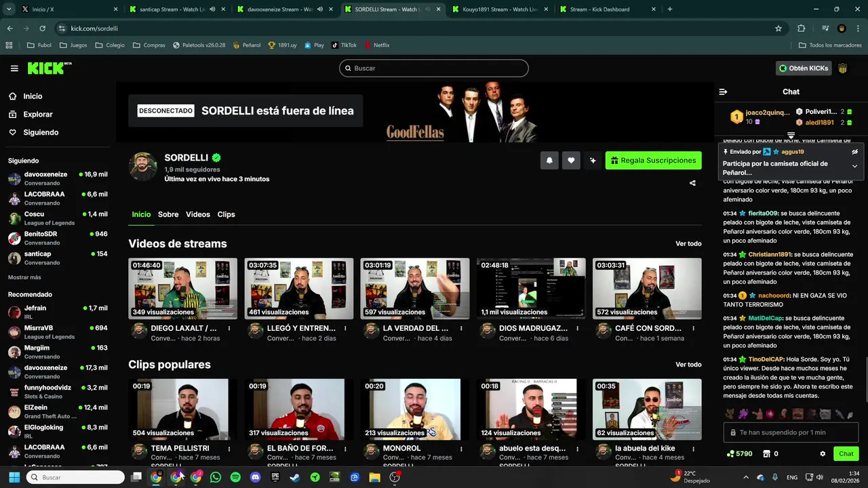Open options menu for CAFÉ CON SORD video

693,328
